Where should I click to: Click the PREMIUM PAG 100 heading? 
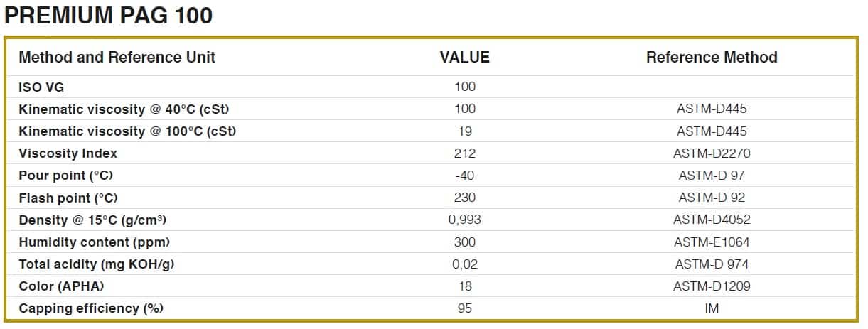(x=109, y=16)
